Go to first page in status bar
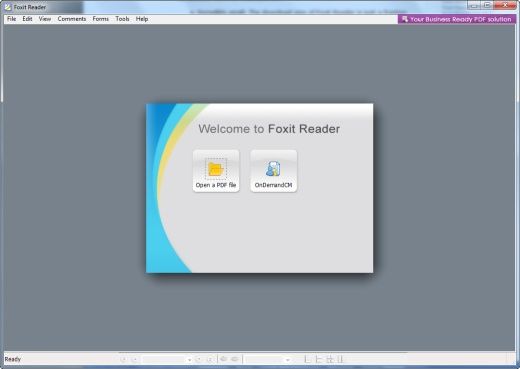The height and width of the screenshot is (369, 520). pos(124,359)
